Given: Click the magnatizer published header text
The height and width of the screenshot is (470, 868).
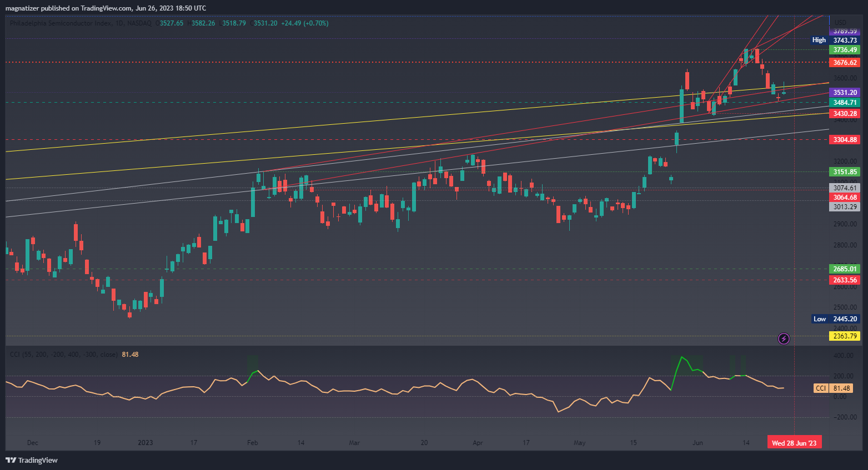Looking at the screenshot, I should 106,8.
